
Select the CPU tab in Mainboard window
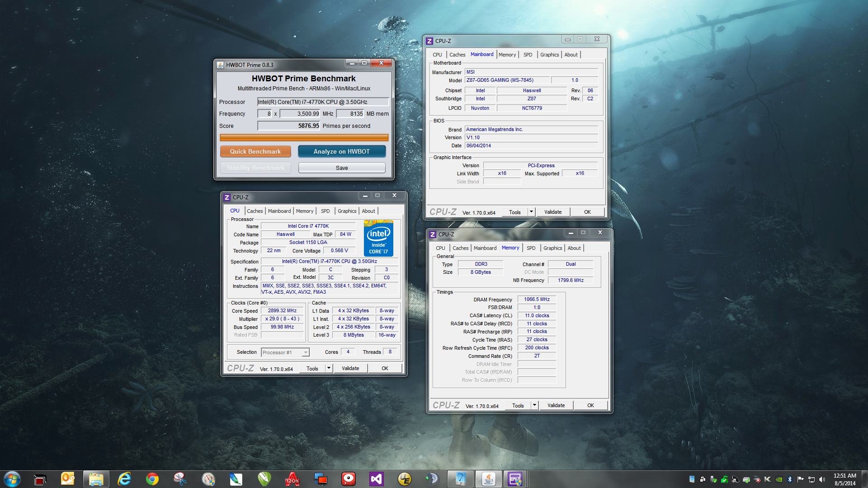point(437,55)
